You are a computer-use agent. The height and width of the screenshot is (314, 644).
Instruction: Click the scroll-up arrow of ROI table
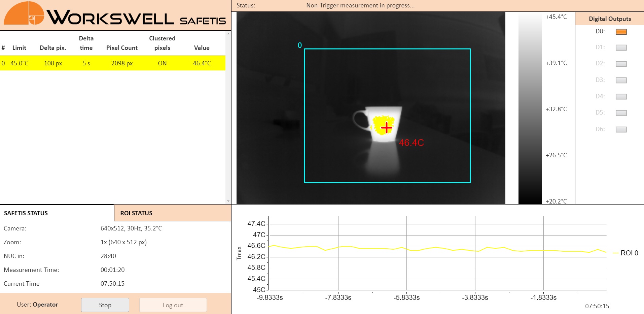228,34
